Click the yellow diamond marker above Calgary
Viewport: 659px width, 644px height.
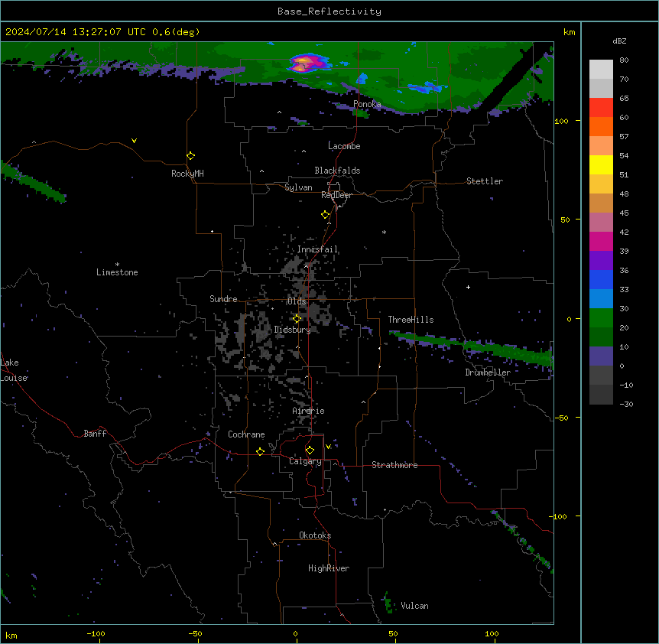[x=310, y=450]
